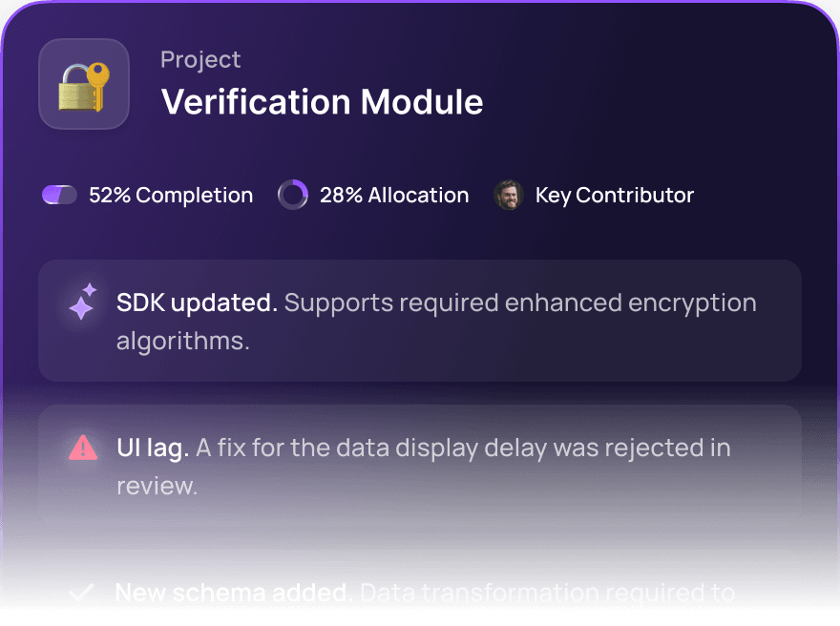
Task: Click the red warning triangle for UI lag
Action: point(83,448)
